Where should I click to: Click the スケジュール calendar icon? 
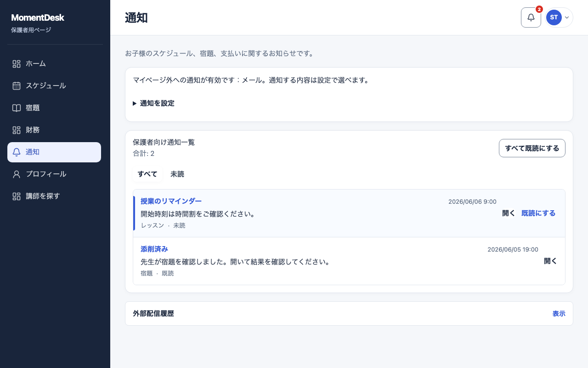[x=17, y=86]
